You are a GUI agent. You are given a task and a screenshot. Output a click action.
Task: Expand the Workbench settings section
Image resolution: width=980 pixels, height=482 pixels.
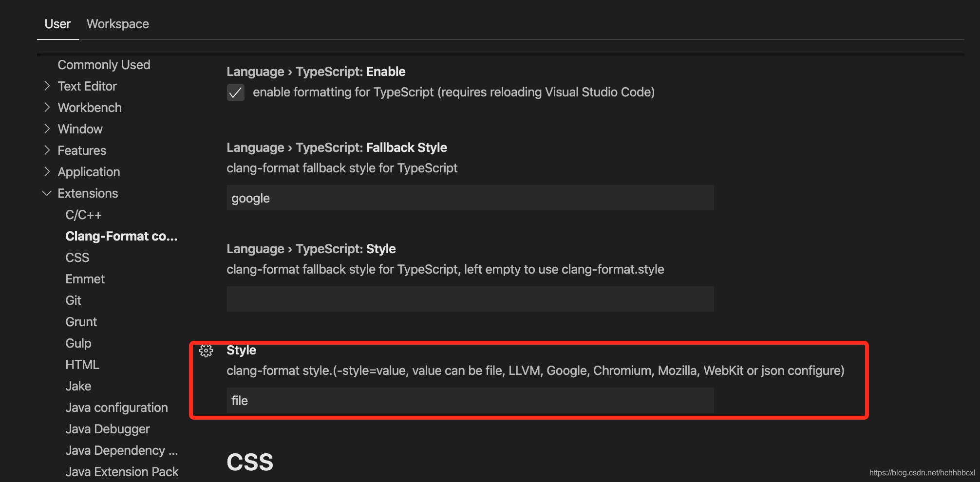[x=90, y=107]
